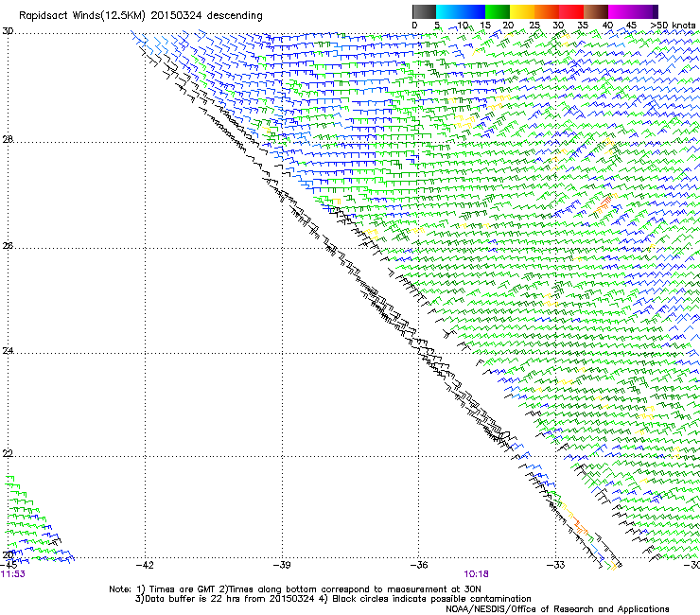Screen dimensions: 700x615
Task: Click the purple time label '11:53'
Action: pos(13,574)
